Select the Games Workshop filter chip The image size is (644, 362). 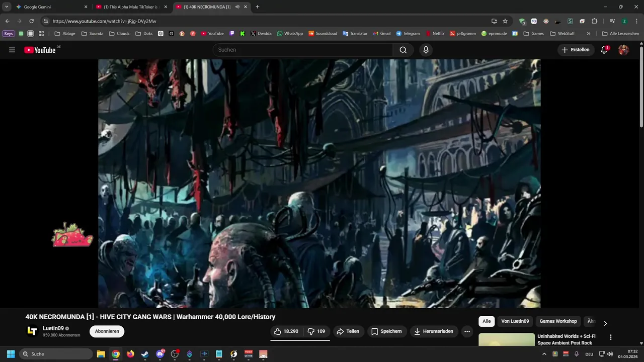pos(558,321)
